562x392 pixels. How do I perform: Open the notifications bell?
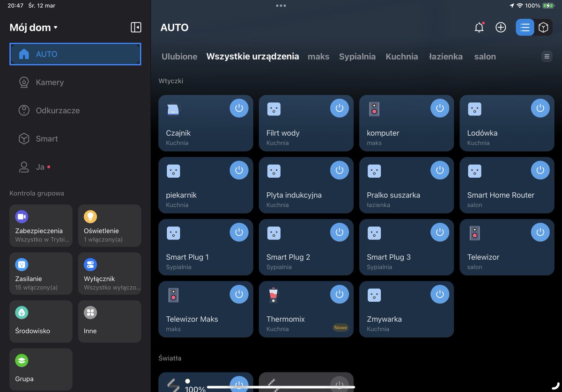pos(479,28)
